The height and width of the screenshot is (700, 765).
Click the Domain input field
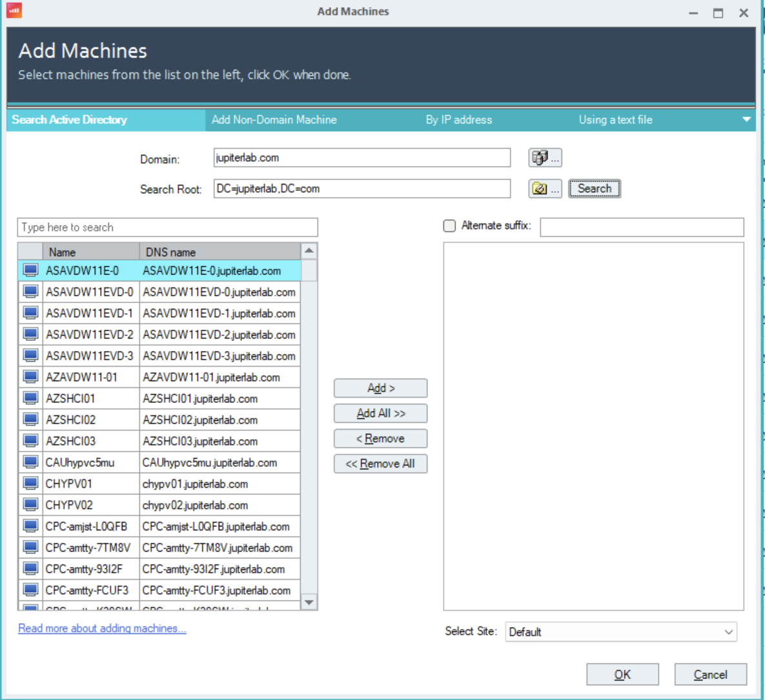click(x=362, y=158)
